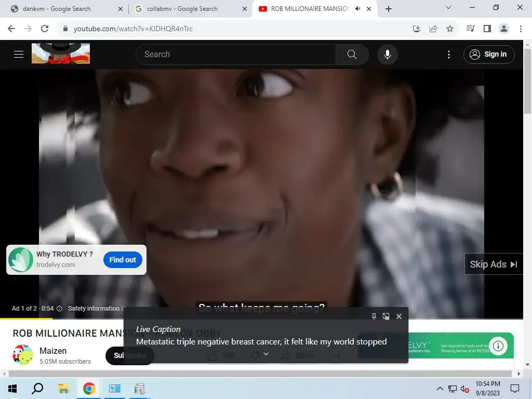532x399 pixels.
Task: Open Chrome three-dot menu
Action: (x=521, y=29)
